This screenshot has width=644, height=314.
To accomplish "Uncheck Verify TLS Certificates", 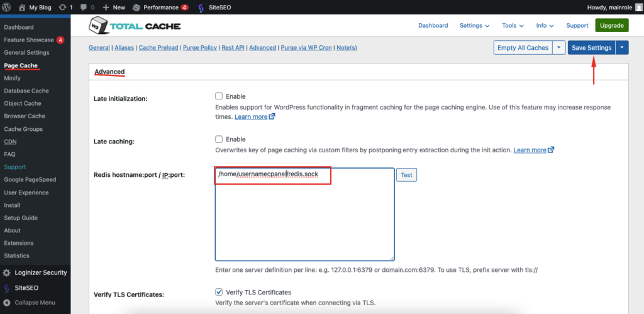I will pos(219,292).
